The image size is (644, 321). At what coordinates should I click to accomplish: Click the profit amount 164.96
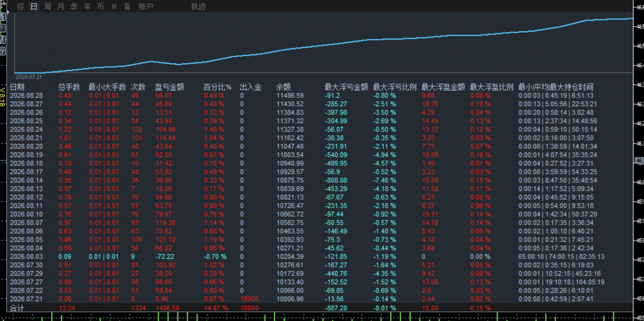click(165, 129)
